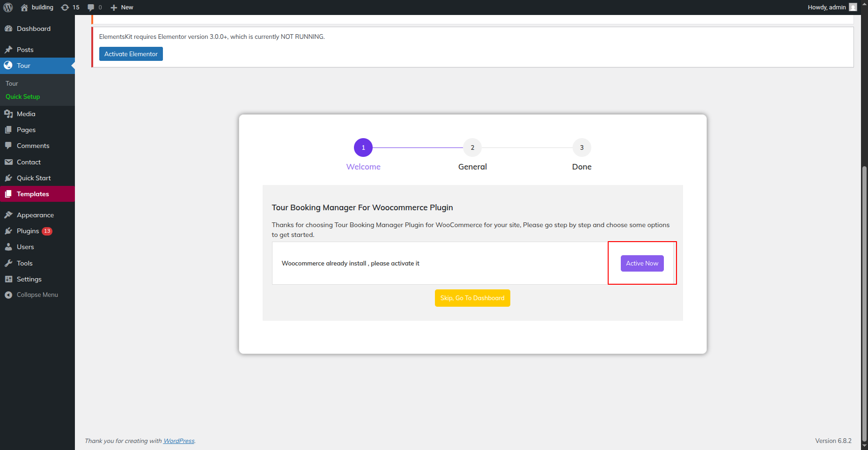Viewport: 868px width, 450px height.
Task: Open the Quick Setup submenu item
Action: click(x=23, y=96)
